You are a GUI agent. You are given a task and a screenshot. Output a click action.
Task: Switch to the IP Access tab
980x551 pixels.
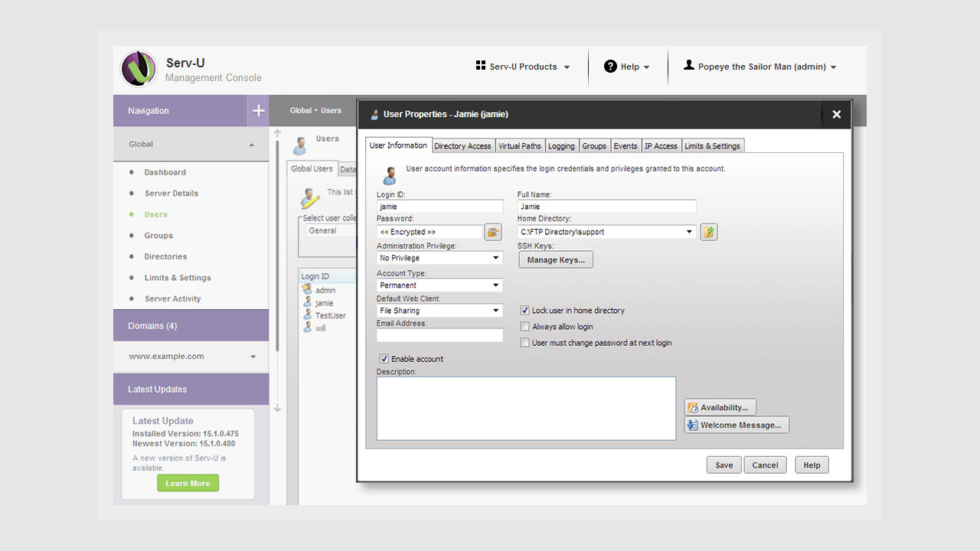point(661,146)
